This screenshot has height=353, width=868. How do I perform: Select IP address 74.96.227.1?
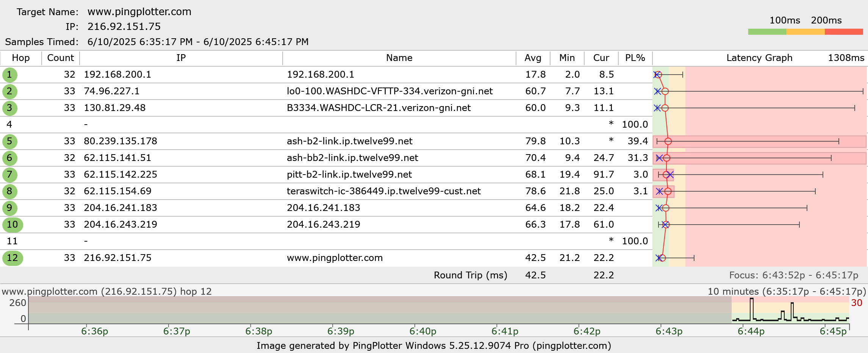(x=112, y=91)
